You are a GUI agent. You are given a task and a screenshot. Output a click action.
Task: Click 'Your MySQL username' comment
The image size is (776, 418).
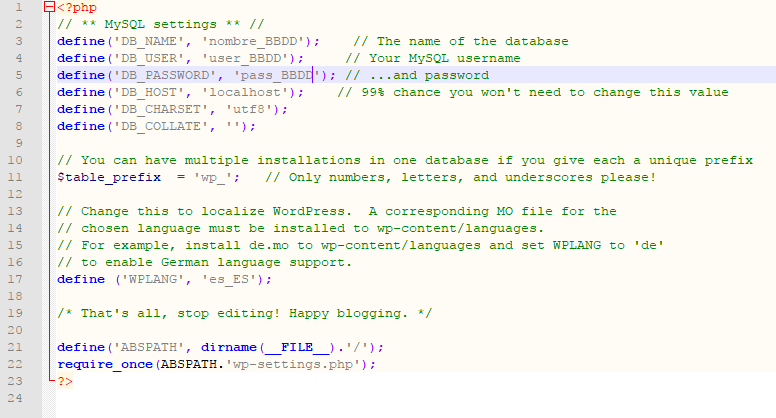click(433, 58)
